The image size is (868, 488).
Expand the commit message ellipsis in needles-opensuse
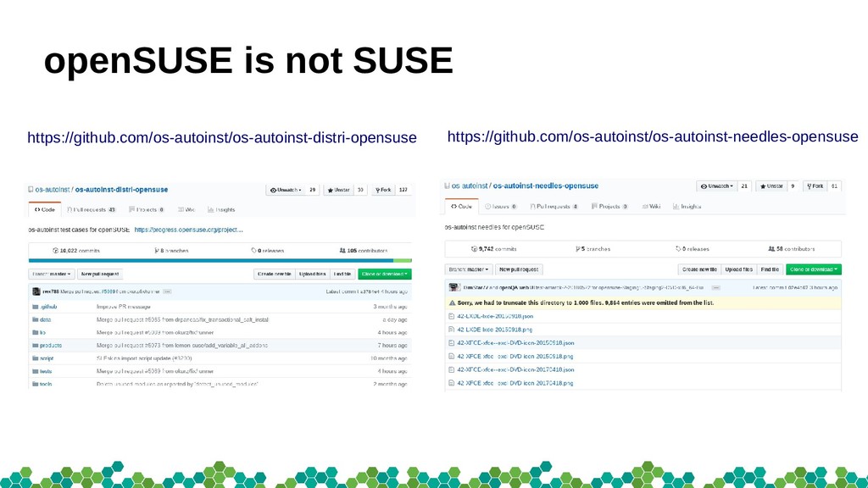click(x=715, y=288)
